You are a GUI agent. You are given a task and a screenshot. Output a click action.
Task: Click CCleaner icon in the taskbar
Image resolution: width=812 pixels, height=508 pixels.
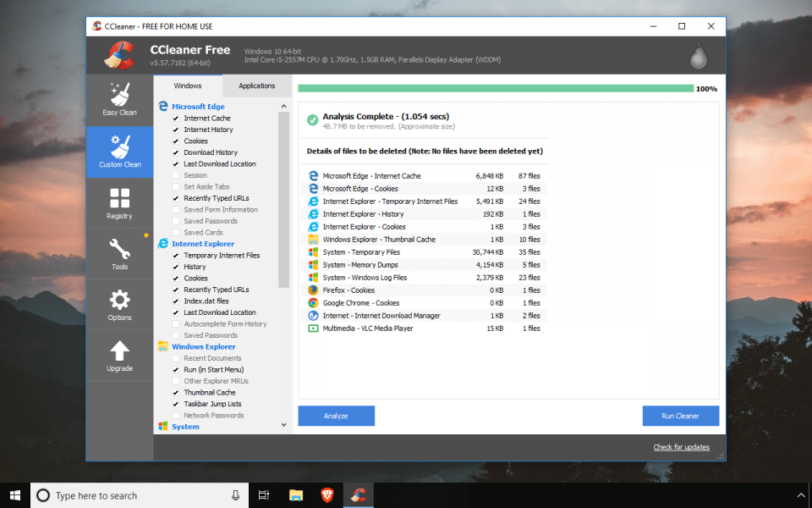click(359, 495)
